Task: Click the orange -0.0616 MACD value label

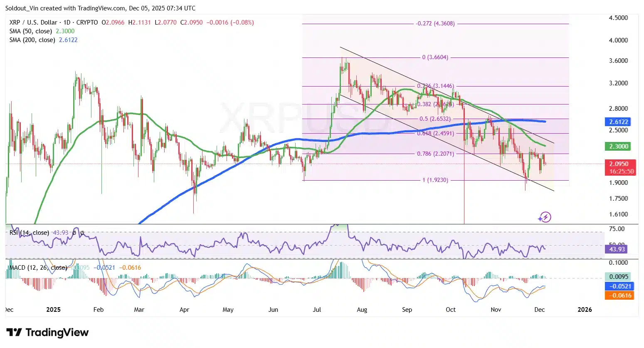Action: click(x=619, y=295)
